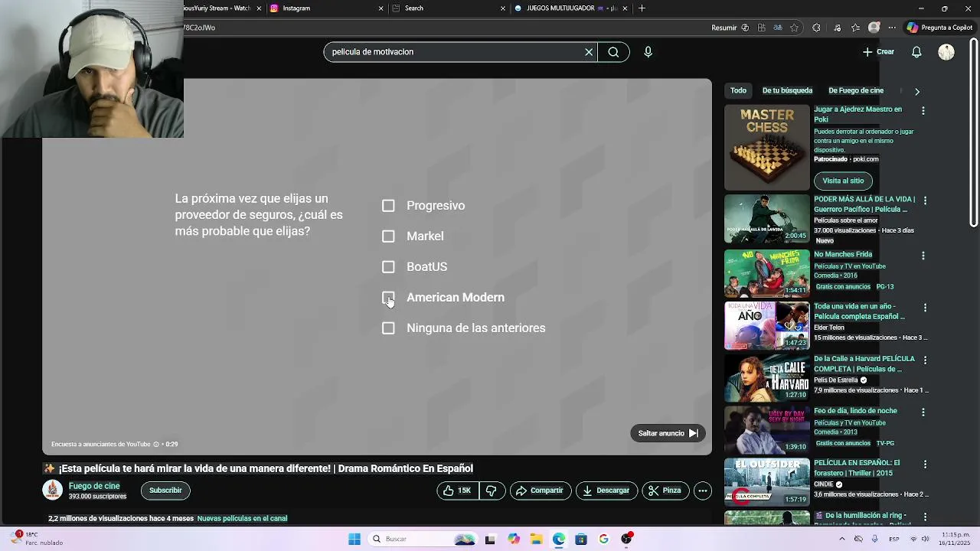Open the Master Chess ad thumbnail
Viewport: 980px width, 551px height.
point(766,148)
